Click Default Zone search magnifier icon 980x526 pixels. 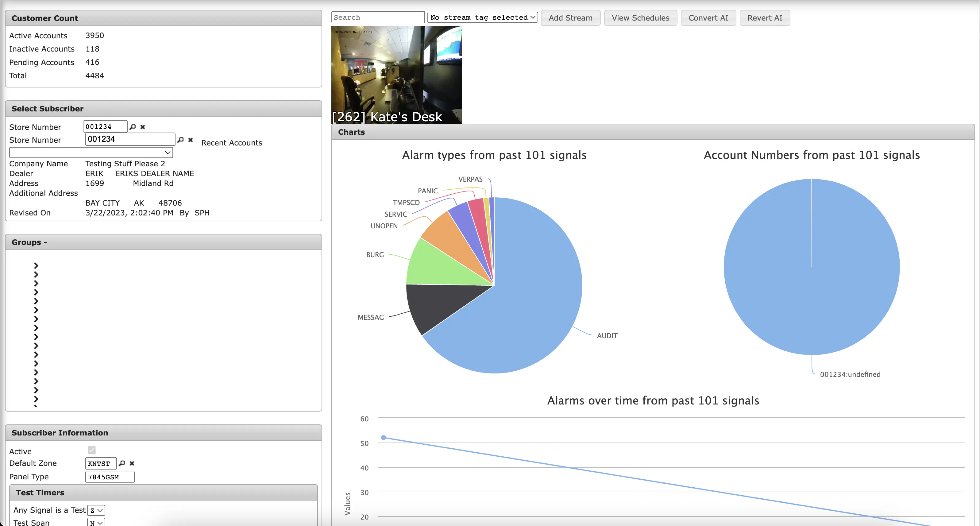(x=122, y=463)
